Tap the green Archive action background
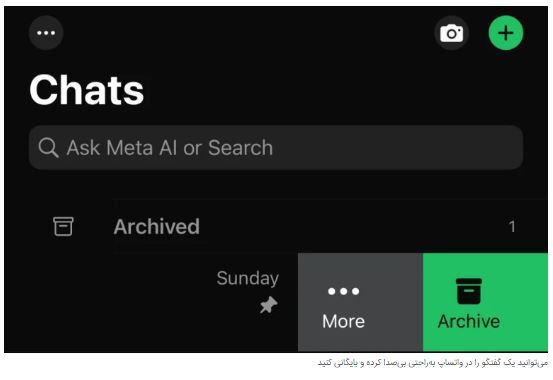 [x=485, y=302]
